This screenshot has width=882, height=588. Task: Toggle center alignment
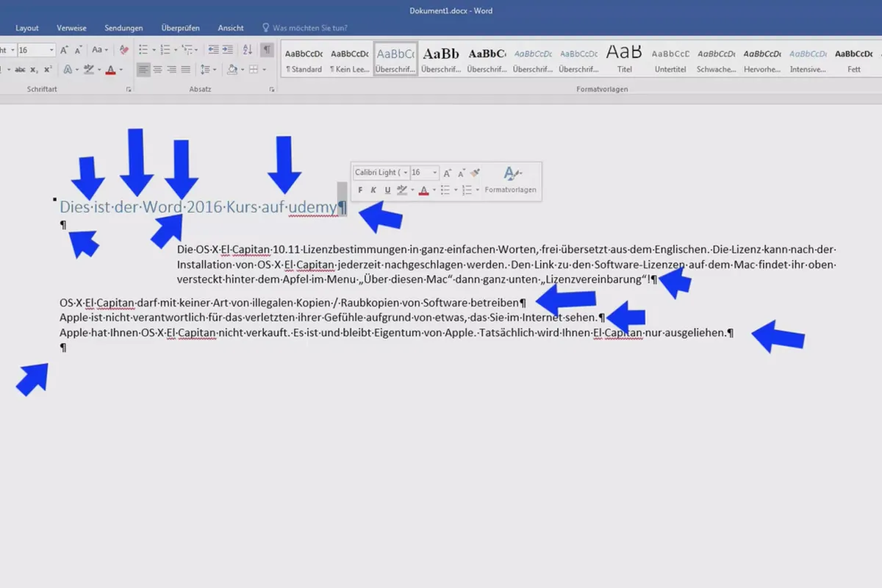pos(157,69)
